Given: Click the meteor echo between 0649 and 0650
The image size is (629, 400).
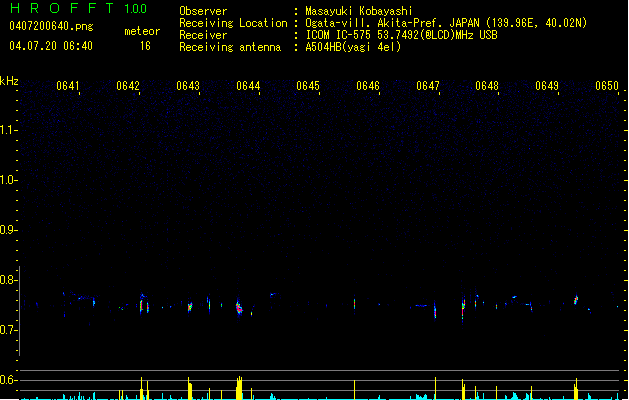Looking at the screenshot, I should [x=576, y=300].
